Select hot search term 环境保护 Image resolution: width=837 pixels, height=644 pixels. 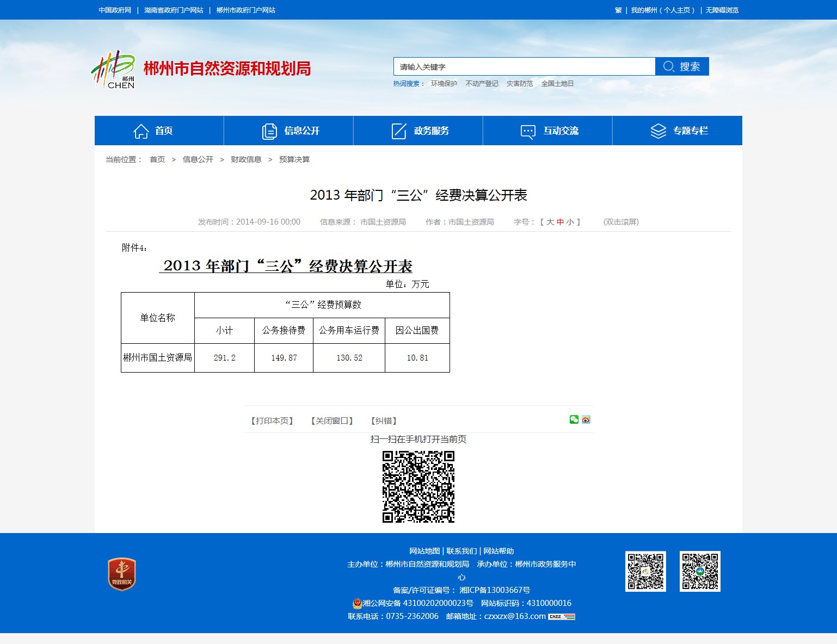444,84
